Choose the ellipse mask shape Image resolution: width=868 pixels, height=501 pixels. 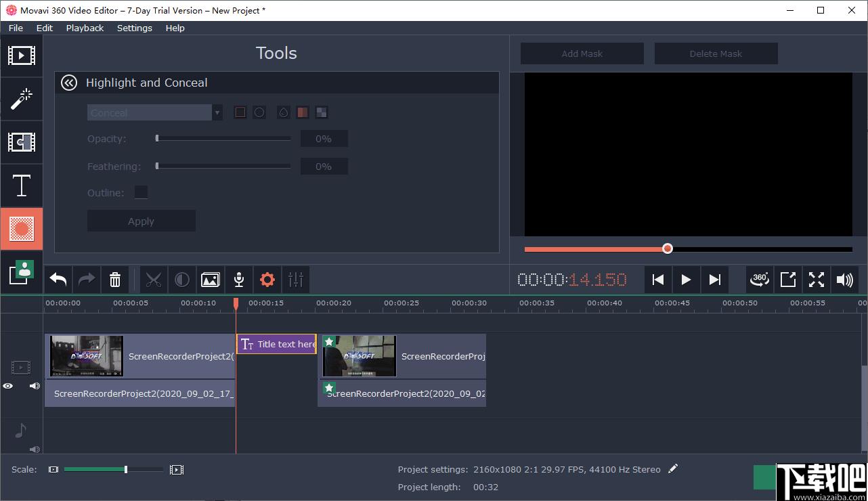pos(259,112)
